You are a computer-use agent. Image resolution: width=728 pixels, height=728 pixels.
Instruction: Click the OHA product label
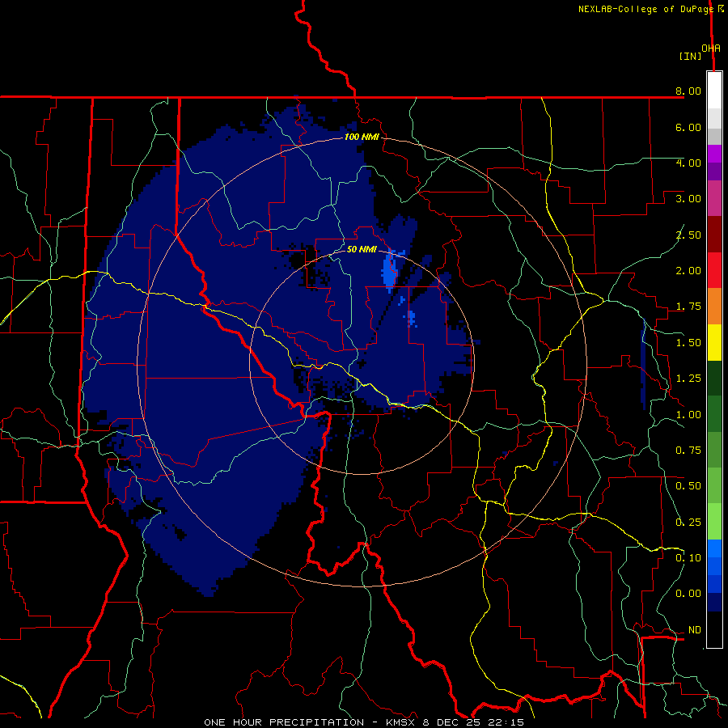coord(711,49)
